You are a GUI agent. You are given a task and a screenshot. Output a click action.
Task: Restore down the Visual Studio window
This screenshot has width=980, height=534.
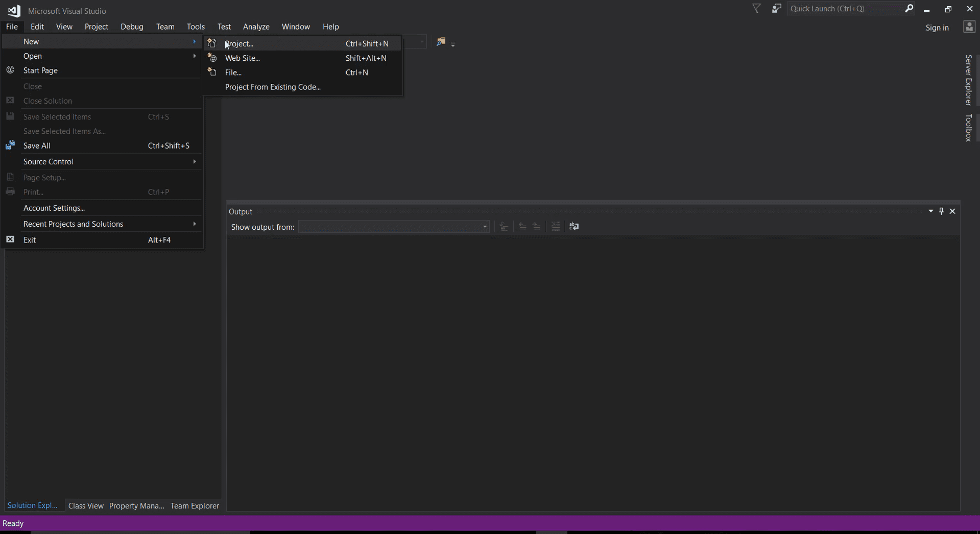pyautogui.click(x=948, y=9)
